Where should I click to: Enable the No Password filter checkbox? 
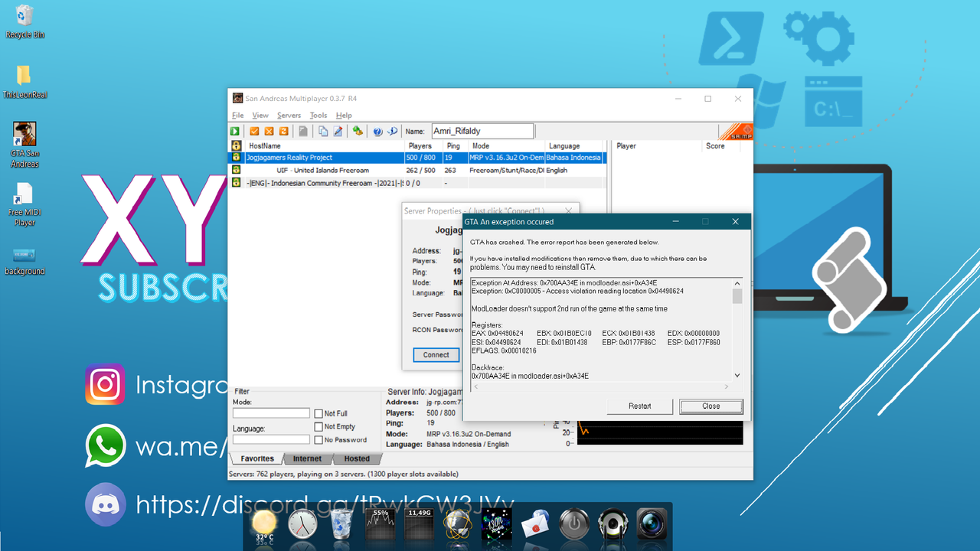point(318,440)
